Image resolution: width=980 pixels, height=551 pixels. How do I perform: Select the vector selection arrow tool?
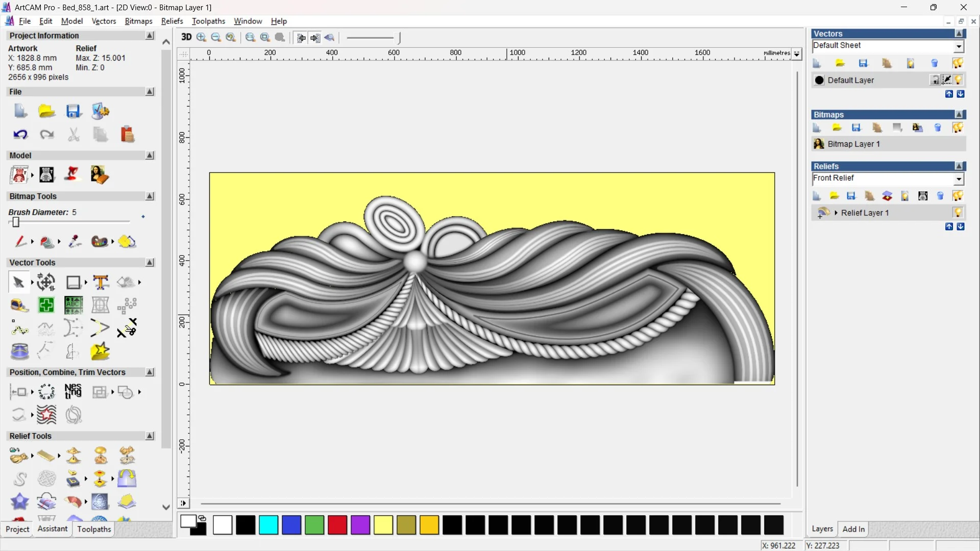[x=18, y=282]
